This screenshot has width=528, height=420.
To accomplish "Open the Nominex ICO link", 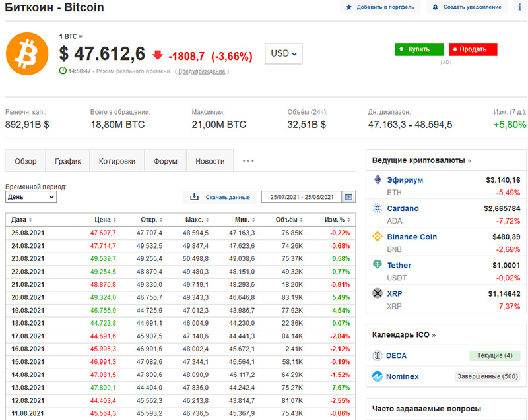I will point(403,376).
